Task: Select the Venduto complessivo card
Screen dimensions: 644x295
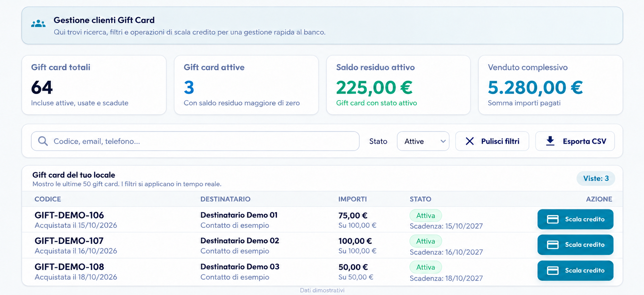Action: [551, 85]
